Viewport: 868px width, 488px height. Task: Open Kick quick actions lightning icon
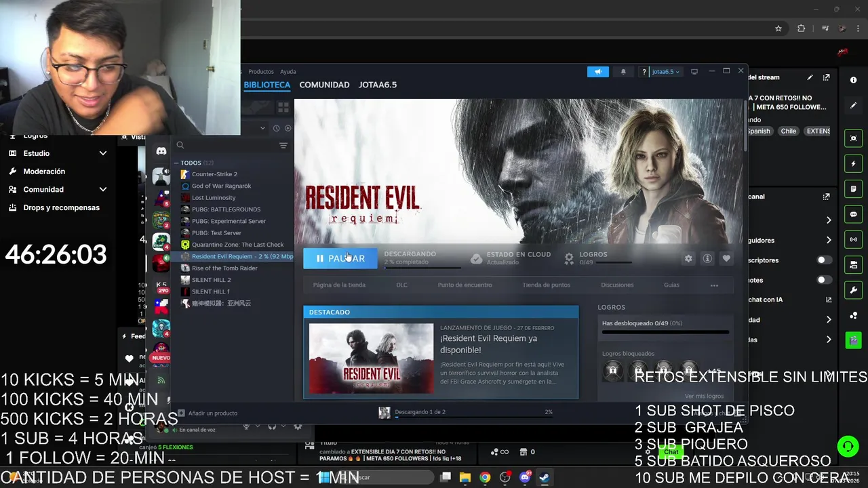tap(853, 163)
